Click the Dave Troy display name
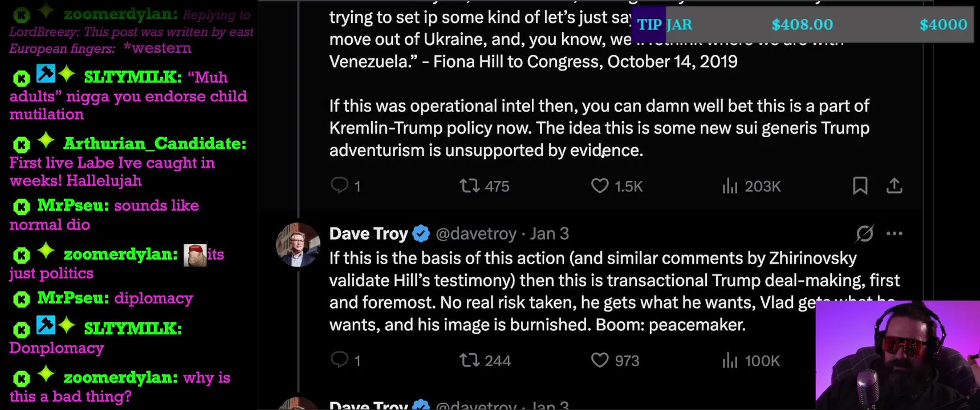This screenshot has width=980, height=410. click(x=368, y=233)
